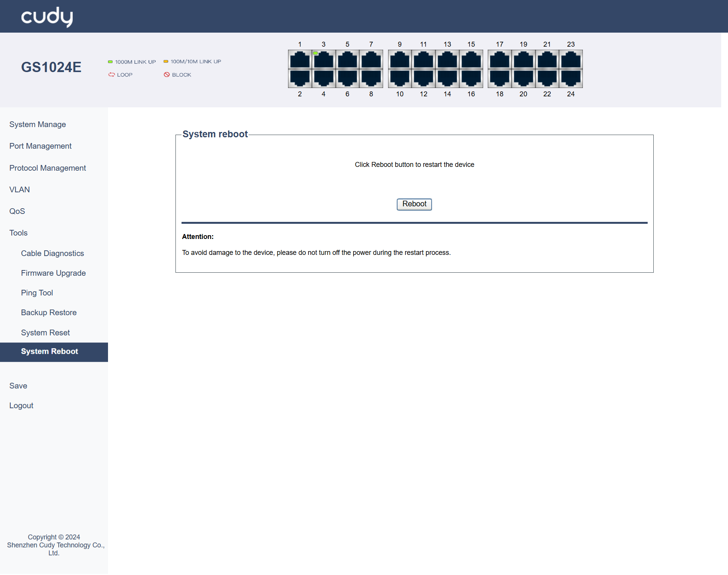Click port 12 icon on switch panel
This screenshot has width=728, height=575.
tap(424, 78)
